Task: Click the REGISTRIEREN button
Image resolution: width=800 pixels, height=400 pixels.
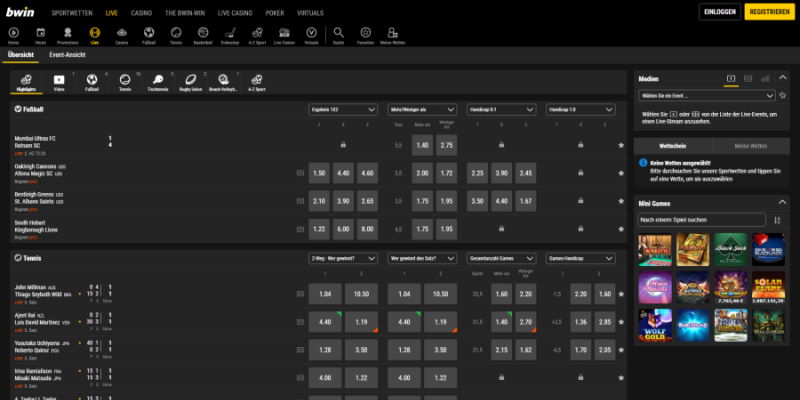Action: pos(769,12)
